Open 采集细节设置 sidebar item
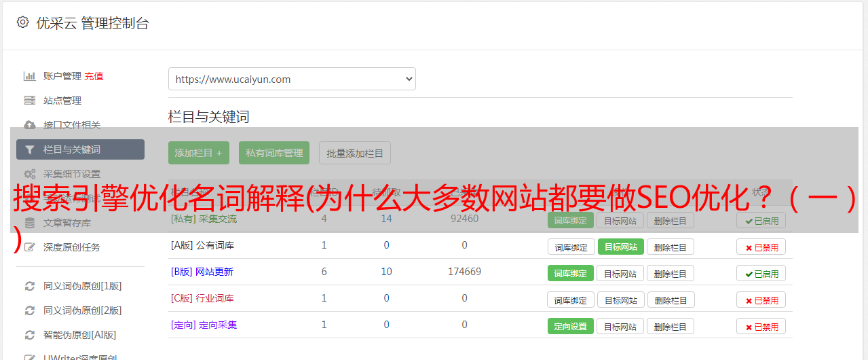Image resolution: width=868 pixels, height=360 pixels. [72, 174]
